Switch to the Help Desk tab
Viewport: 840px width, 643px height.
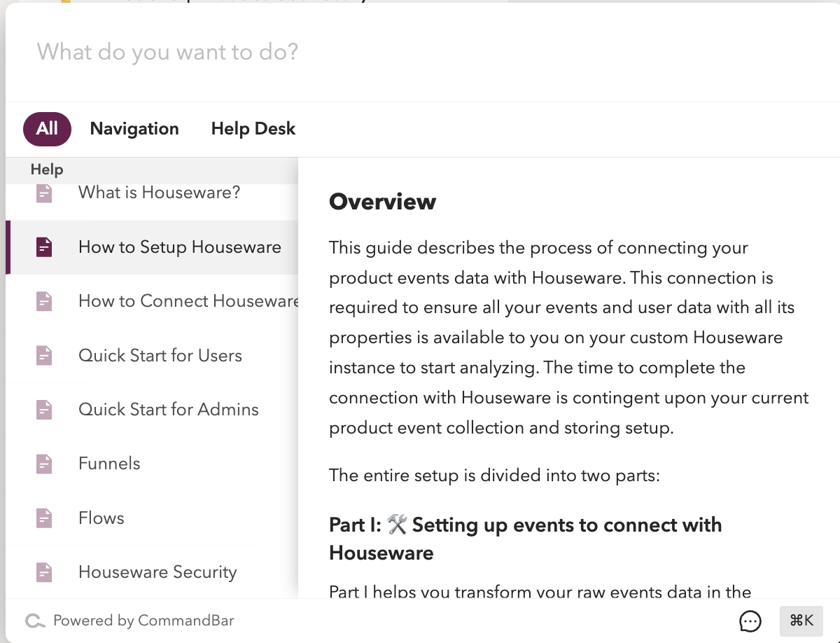(x=253, y=129)
